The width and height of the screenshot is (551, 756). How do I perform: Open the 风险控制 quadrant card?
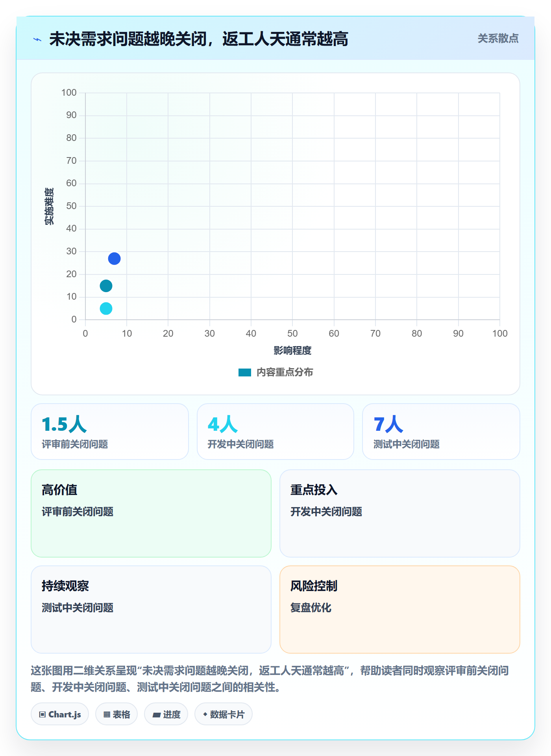pos(400,610)
